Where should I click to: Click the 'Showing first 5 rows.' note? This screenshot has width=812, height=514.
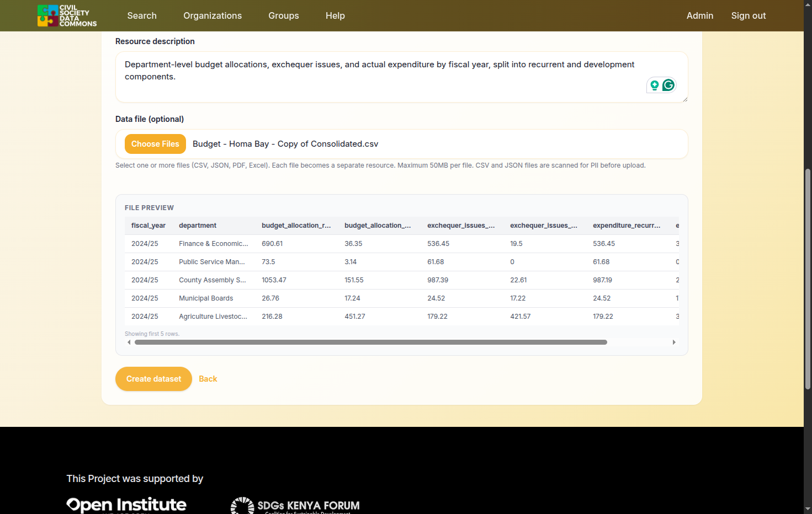pyautogui.click(x=152, y=334)
